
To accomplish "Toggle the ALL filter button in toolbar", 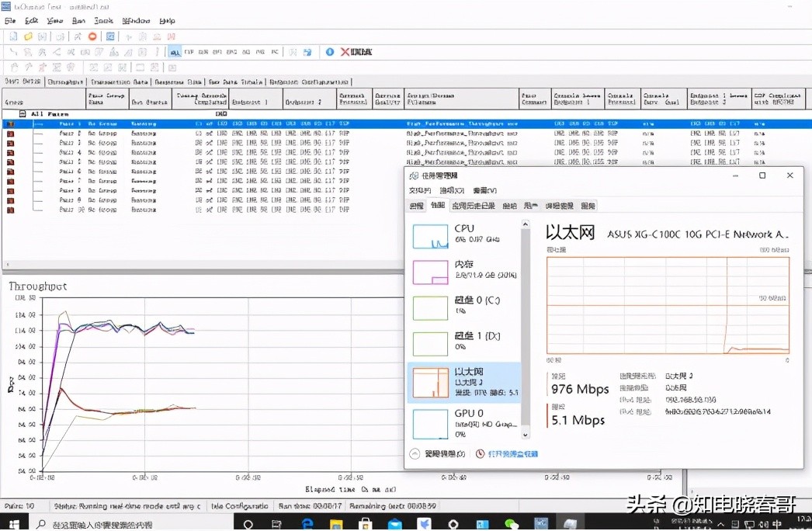I will (x=175, y=52).
